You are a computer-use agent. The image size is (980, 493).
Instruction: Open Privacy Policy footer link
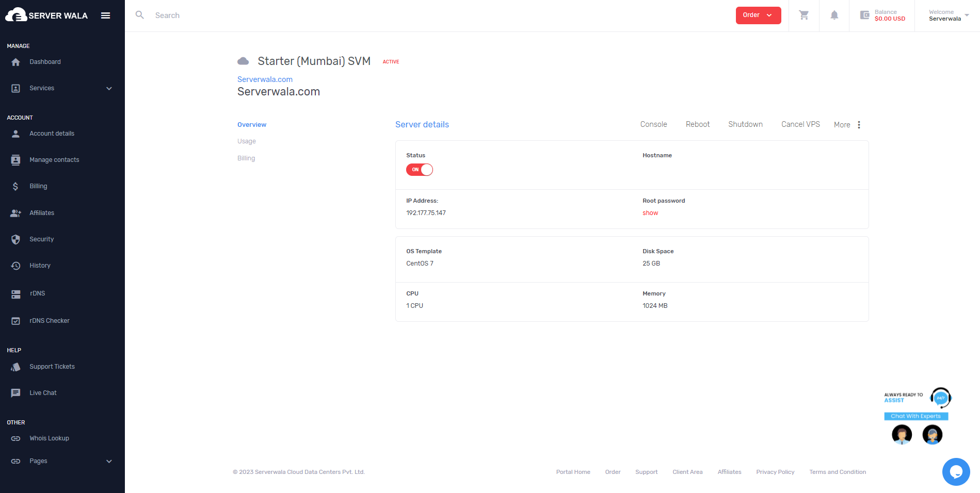[775, 472]
